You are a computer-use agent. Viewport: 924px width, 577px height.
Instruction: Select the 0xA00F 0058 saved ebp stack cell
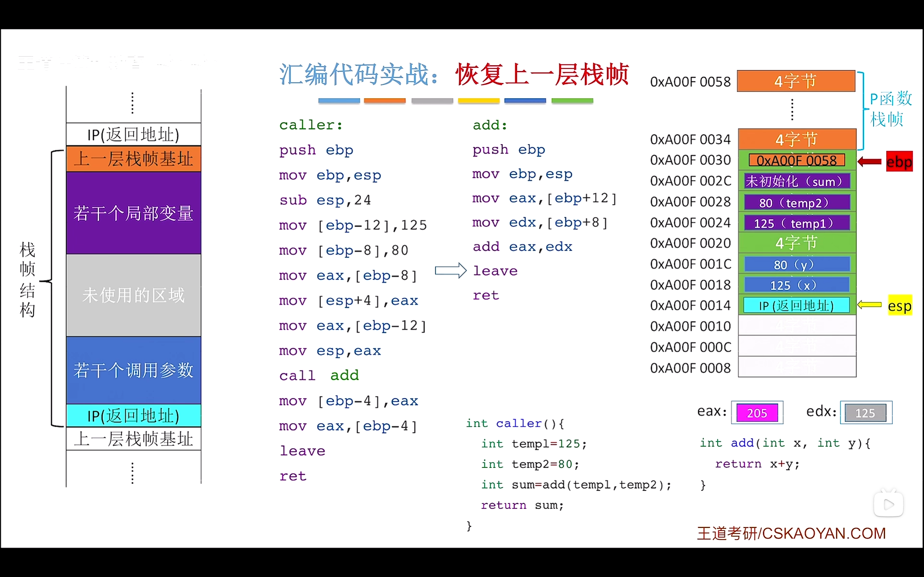click(x=797, y=160)
